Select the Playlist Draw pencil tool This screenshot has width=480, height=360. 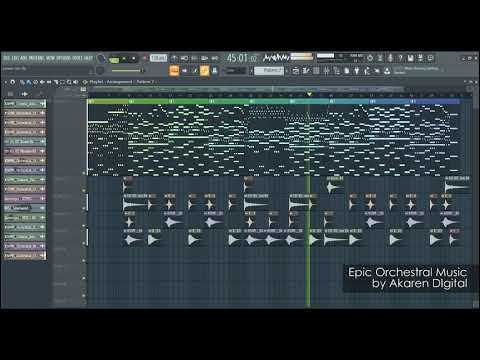(22, 82)
